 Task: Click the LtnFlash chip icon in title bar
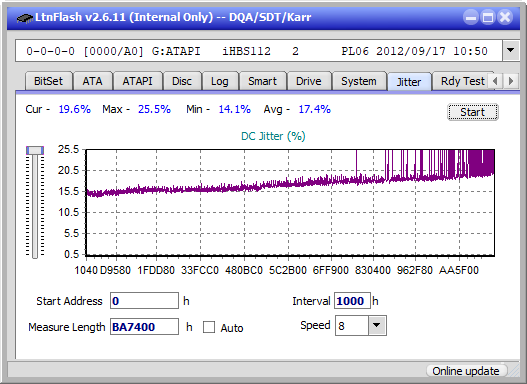pos(25,17)
